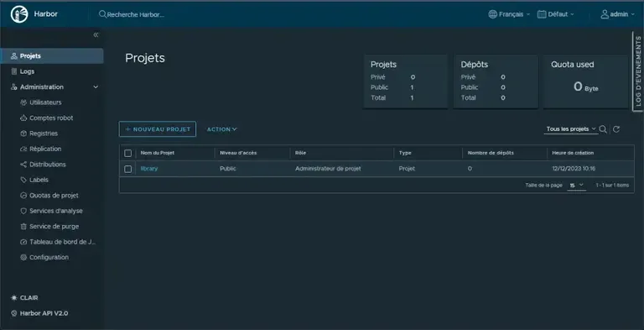Click the Services d'analyse shield icon
The height and width of the screenshot is (330, 644).
click(23, 211)
